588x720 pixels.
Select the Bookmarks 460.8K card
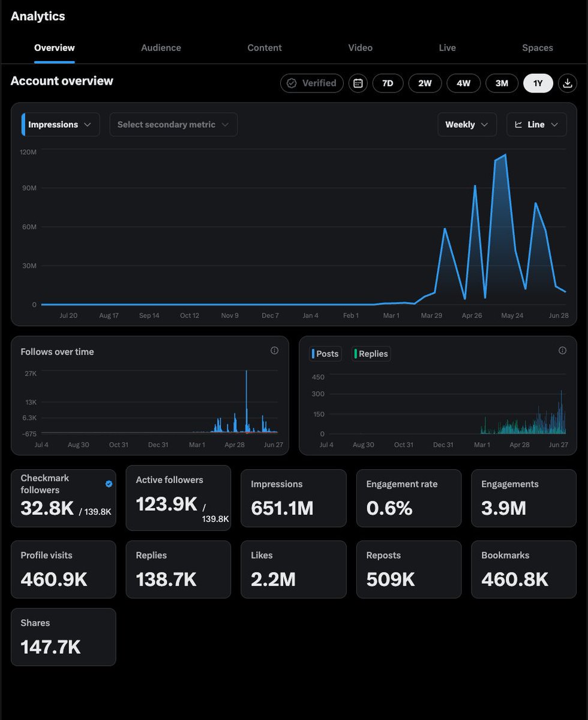524,569
